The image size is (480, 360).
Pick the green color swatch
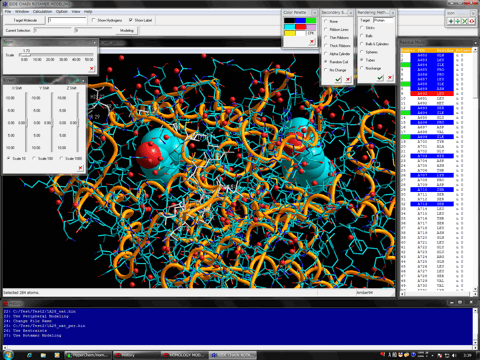311,21
